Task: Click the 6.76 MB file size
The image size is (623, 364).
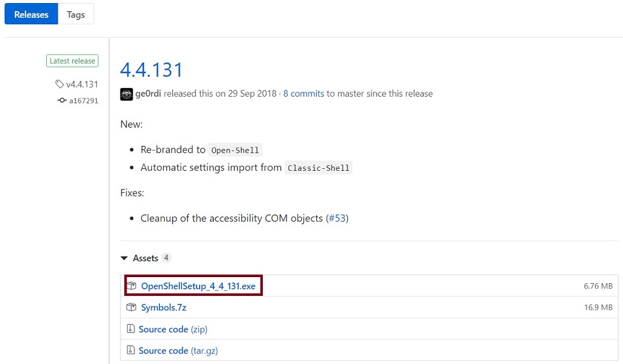Action: pyautogui.click(x=598, y=286)
